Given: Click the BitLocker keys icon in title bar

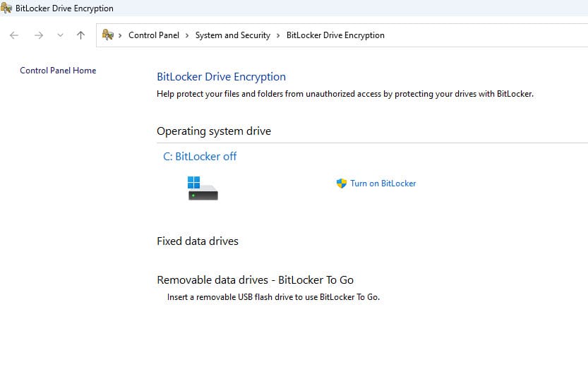Looking at the screenshot, I should tap(6, 8).
